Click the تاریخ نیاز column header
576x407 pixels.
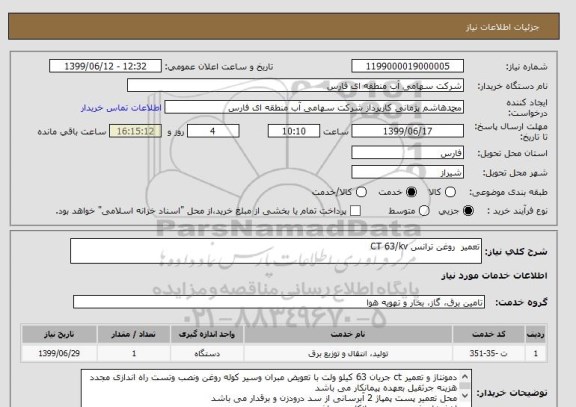click(59, 334)
